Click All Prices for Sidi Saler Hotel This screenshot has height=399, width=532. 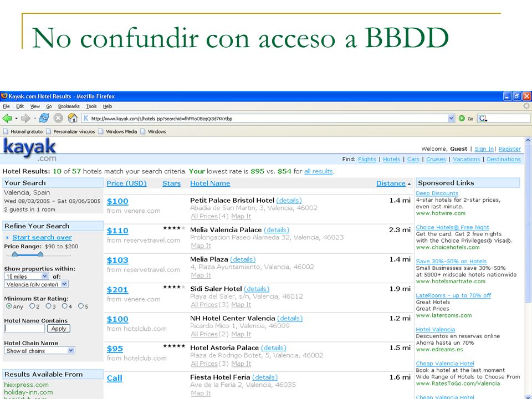click(204, 305)
